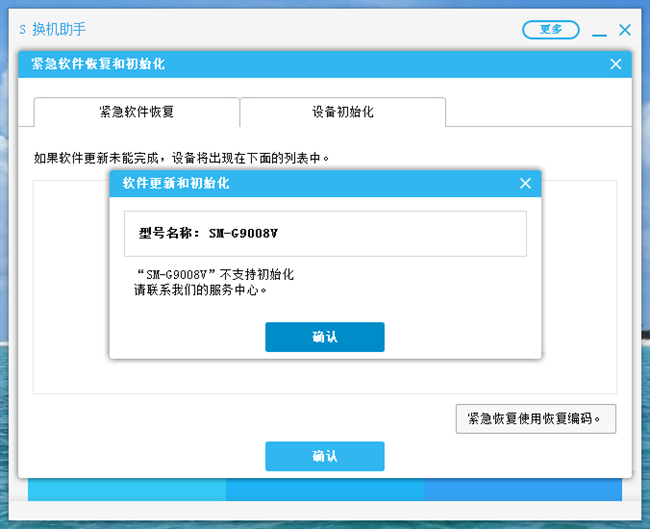
Task: Click the 型号名称 SM-G9008V field
Action: (324, 233)
